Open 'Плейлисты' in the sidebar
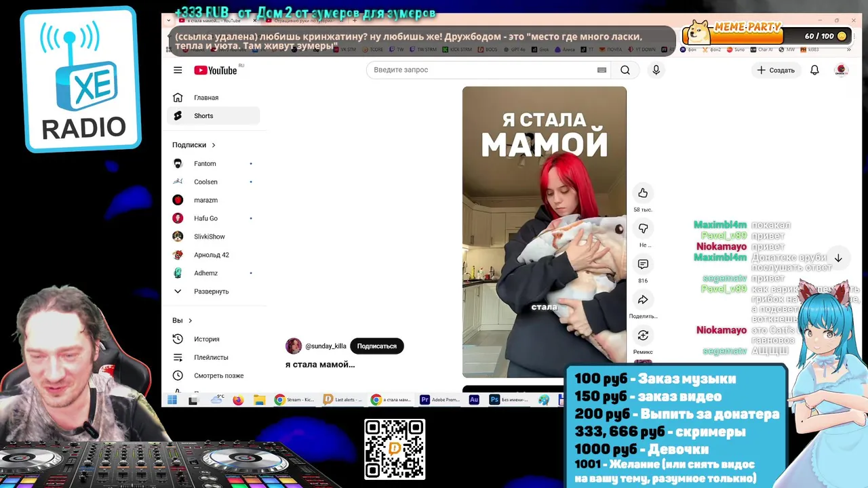Screen dimensions: 868x488 pyautogui.click(x=213, y=357)
